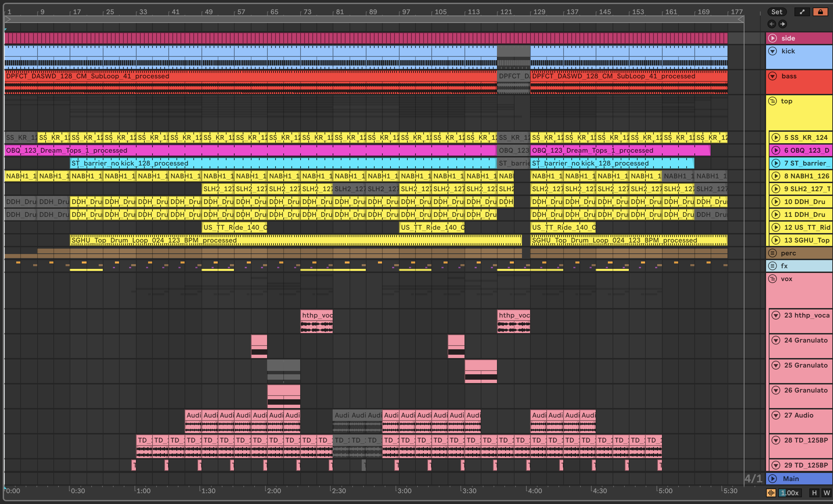Adjust the 1.00x zoom factor slider
833x504 pixels.
point(790,493)
